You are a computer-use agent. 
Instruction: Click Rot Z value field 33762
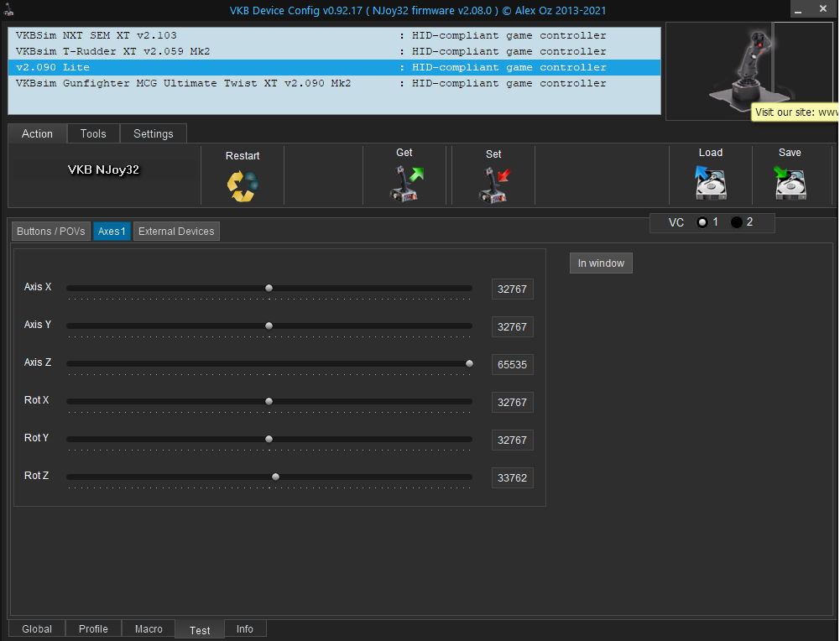(x=512, y=477)
